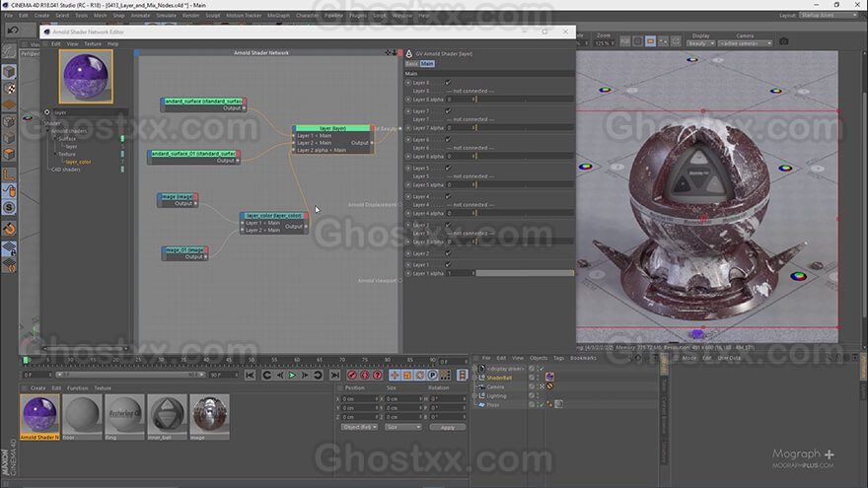Toggle rotation keying icon in timeline bar

(419, 376)
